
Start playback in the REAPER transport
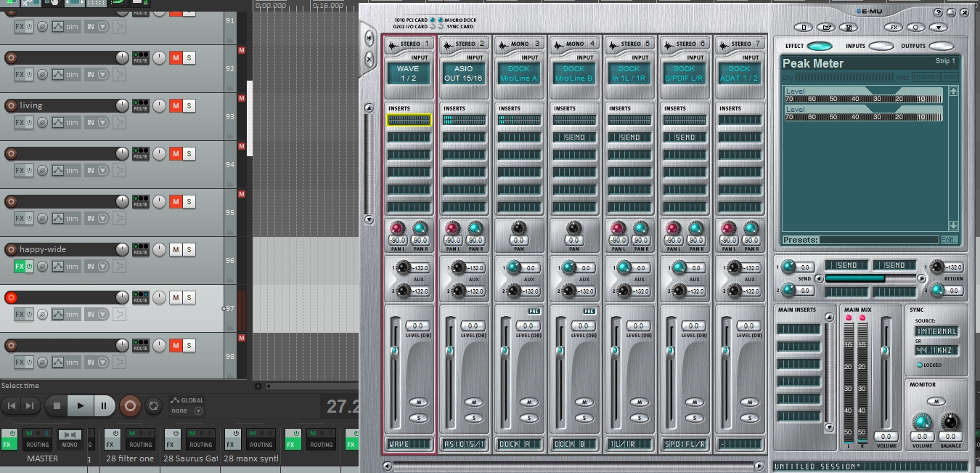81,406
